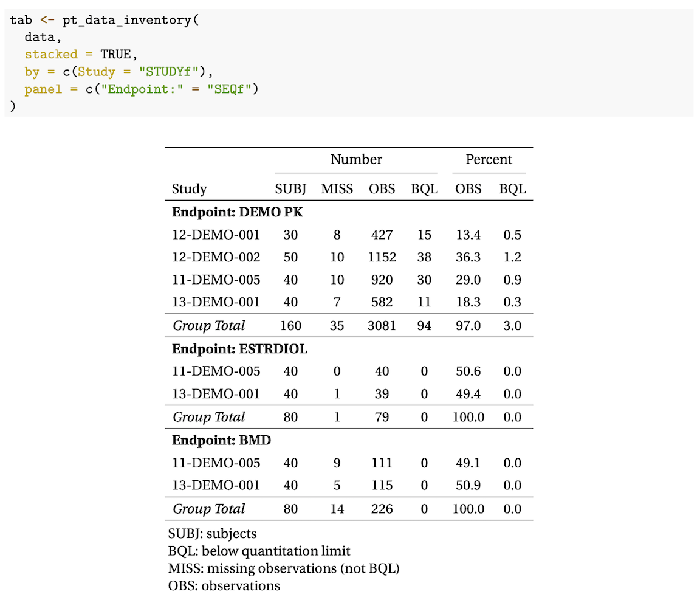Click the "MISS: missing observations" footnote
The width and height of the screenshot is (700, 614).
[x=283, y=569]
